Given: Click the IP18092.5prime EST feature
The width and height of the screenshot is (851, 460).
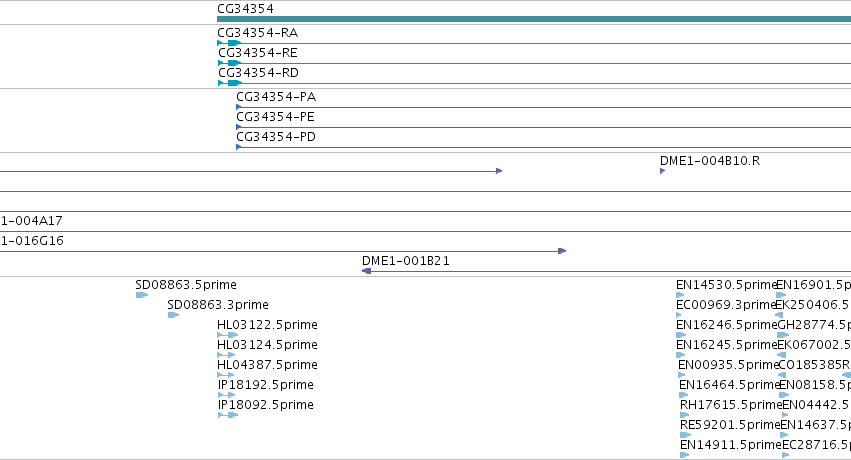Looking at the screenshot, I should tap(228, 415).
